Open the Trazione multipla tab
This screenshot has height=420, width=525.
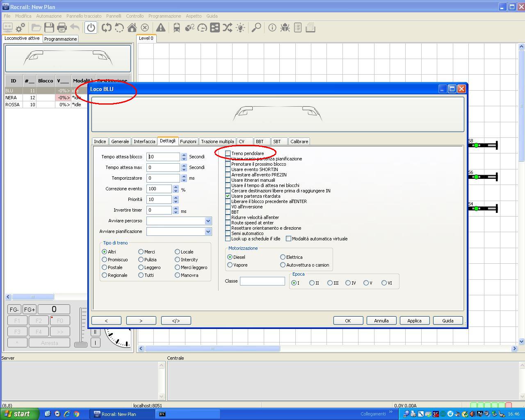217,142
